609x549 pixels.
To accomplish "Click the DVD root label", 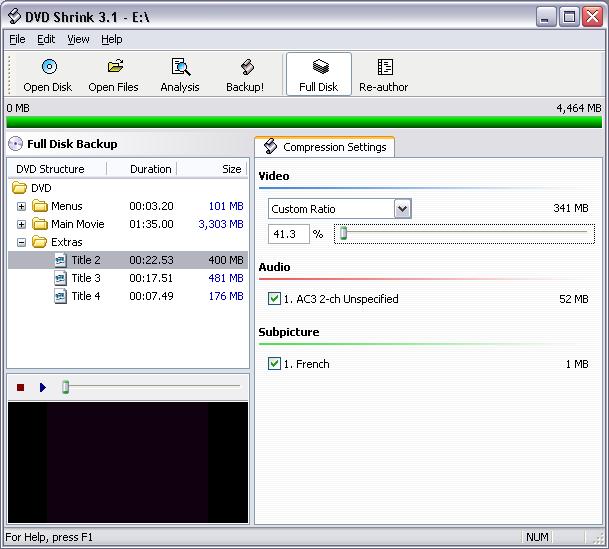I will [x=41, y=188].
